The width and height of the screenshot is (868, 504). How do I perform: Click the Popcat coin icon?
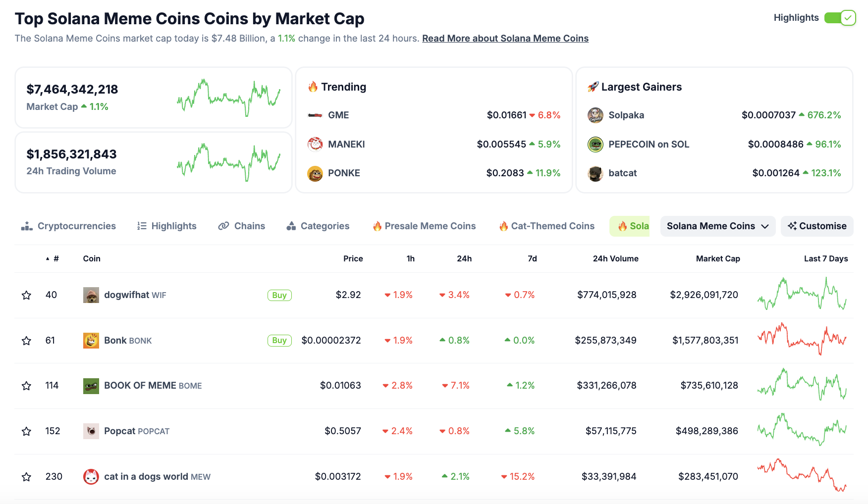[x=91, y=431]
